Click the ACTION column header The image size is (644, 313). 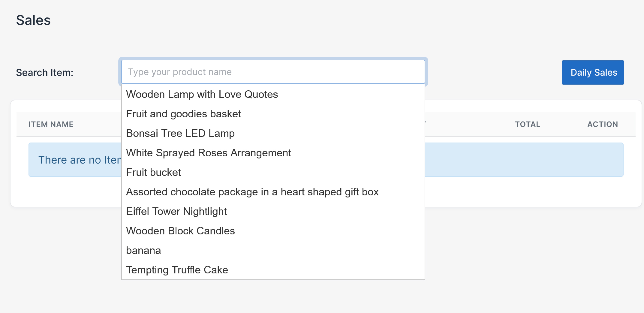[602, 124]
